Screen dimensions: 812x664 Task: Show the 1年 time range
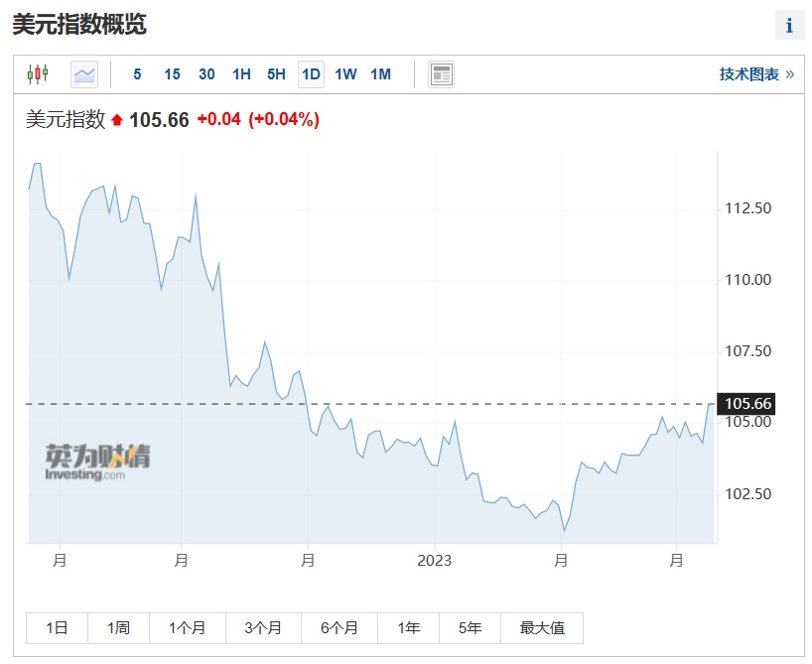pyautogui.click(x=409, y=628)
